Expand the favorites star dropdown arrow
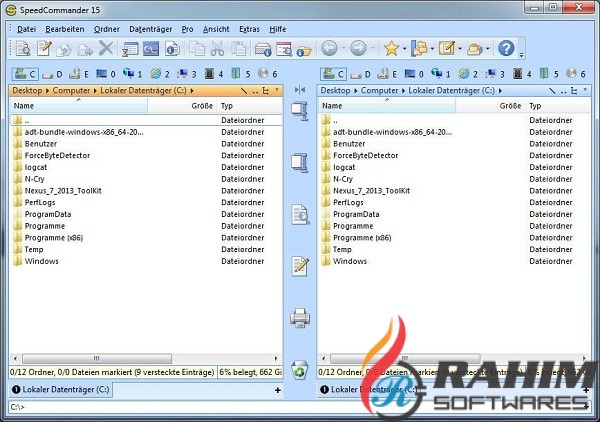 click(404, 49)
